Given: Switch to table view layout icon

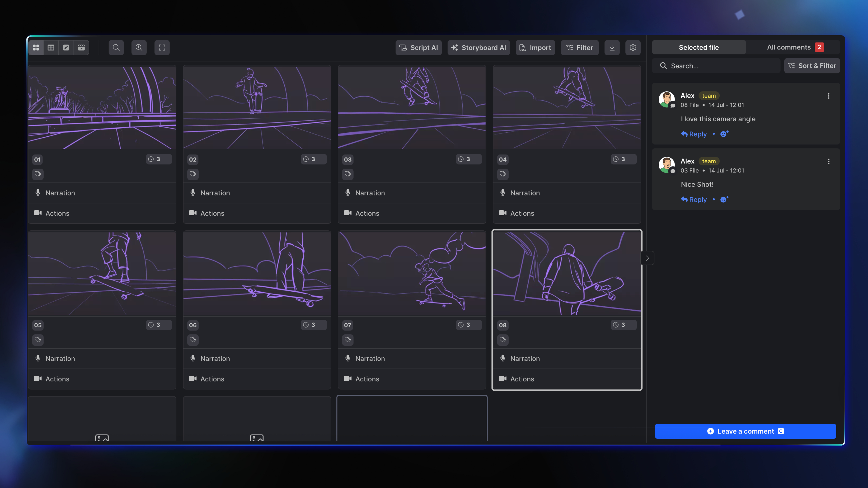Looking at the screenshot, I should tap(51, 47).
